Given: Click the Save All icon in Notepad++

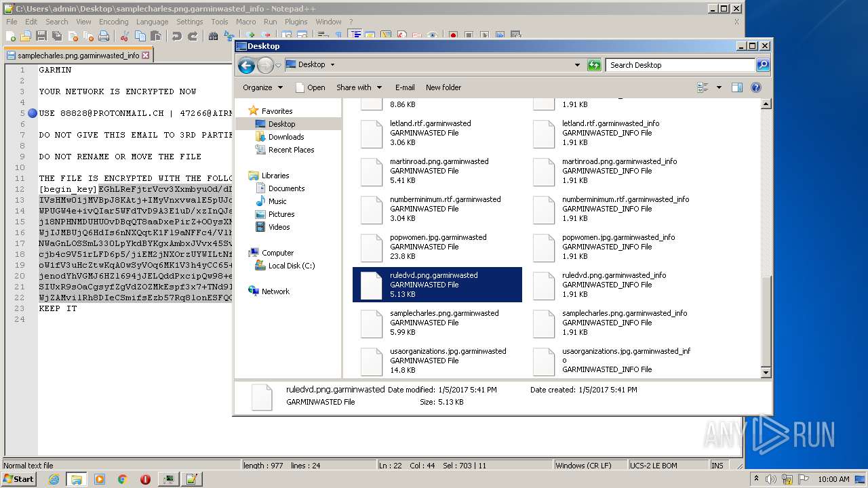Looking at the screenshot, I should click(57, 36).
